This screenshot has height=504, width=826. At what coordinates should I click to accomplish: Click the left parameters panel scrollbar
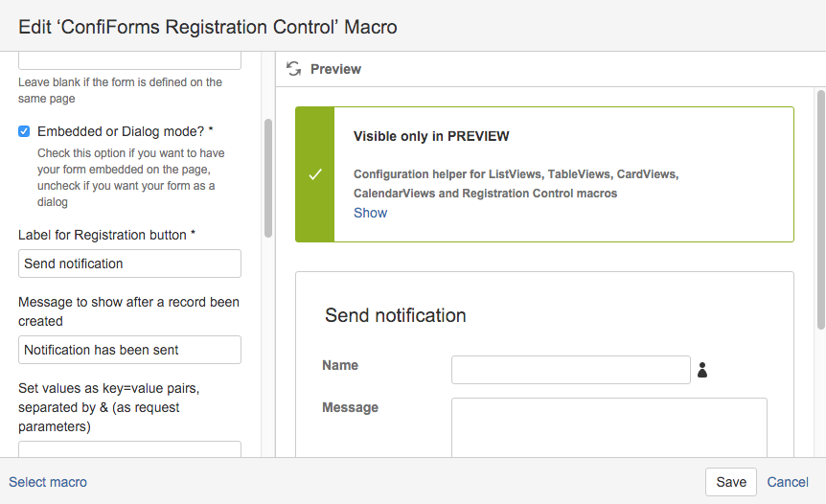(268, 178)
